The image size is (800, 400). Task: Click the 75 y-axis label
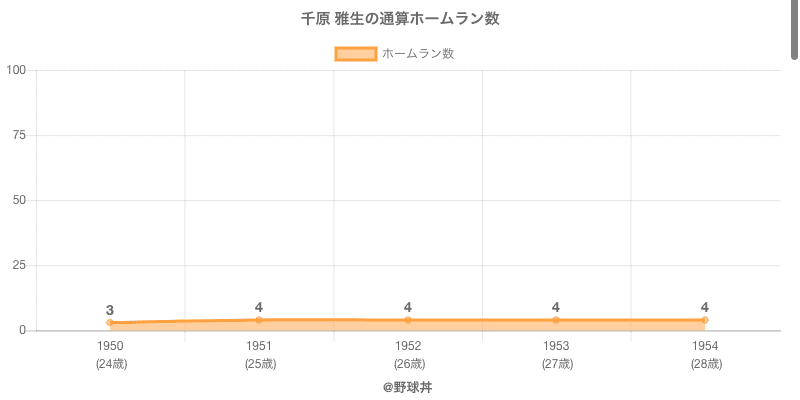(19, 135)
